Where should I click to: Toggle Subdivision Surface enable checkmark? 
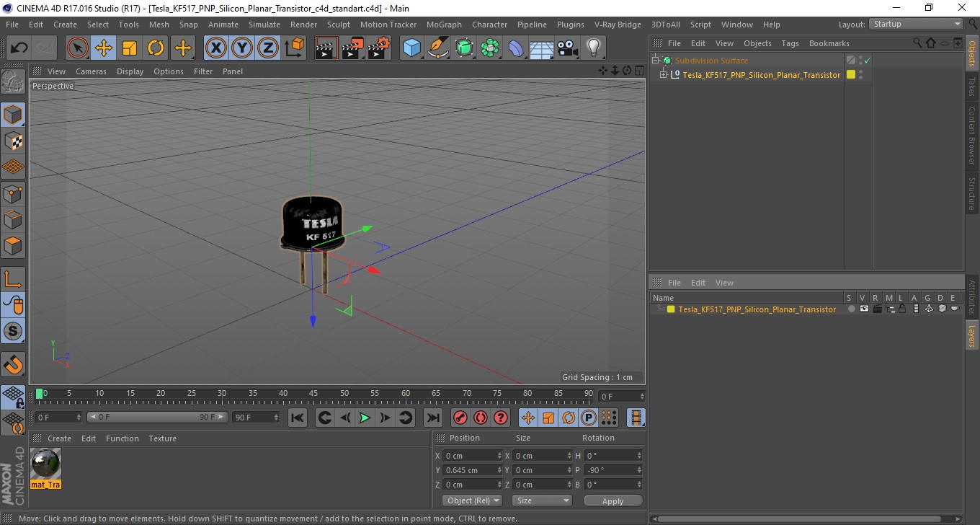(x=868, y=61)
